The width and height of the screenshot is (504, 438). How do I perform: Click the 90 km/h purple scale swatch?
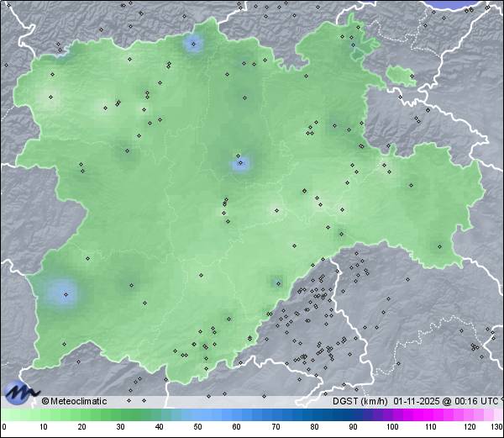click(x=353, y=415)
